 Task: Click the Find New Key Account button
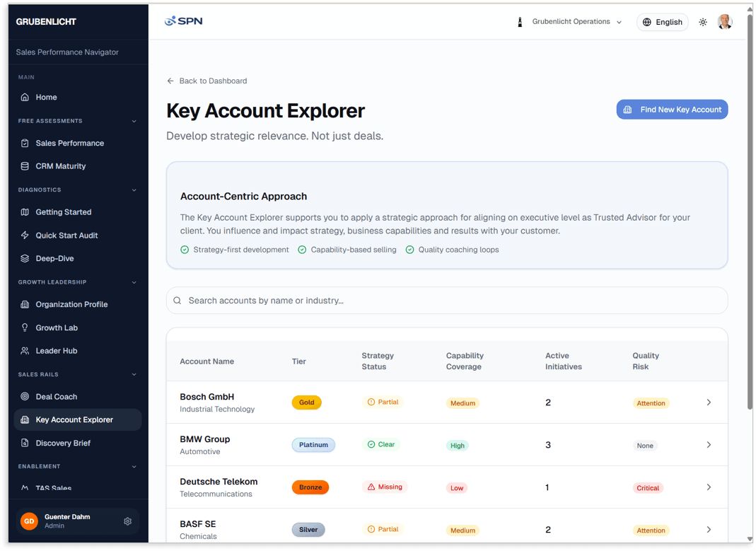pyautogui.click(x=671, y=109)
